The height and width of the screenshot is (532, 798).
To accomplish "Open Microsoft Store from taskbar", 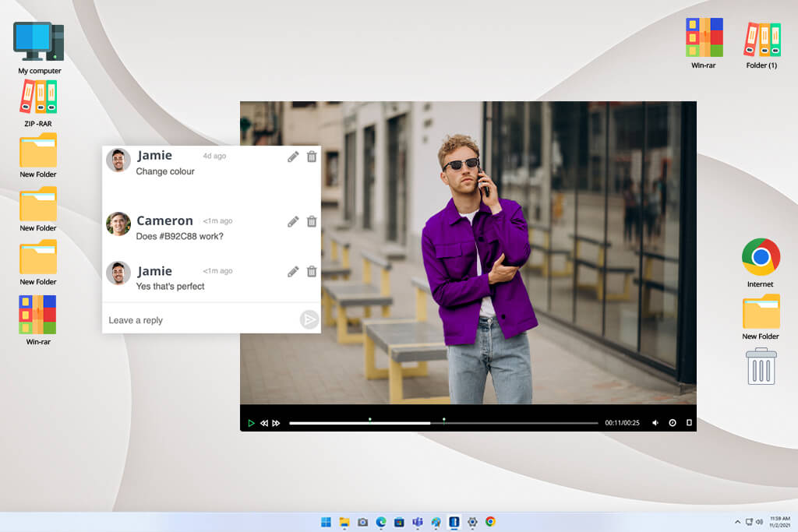I will (399, 522).
